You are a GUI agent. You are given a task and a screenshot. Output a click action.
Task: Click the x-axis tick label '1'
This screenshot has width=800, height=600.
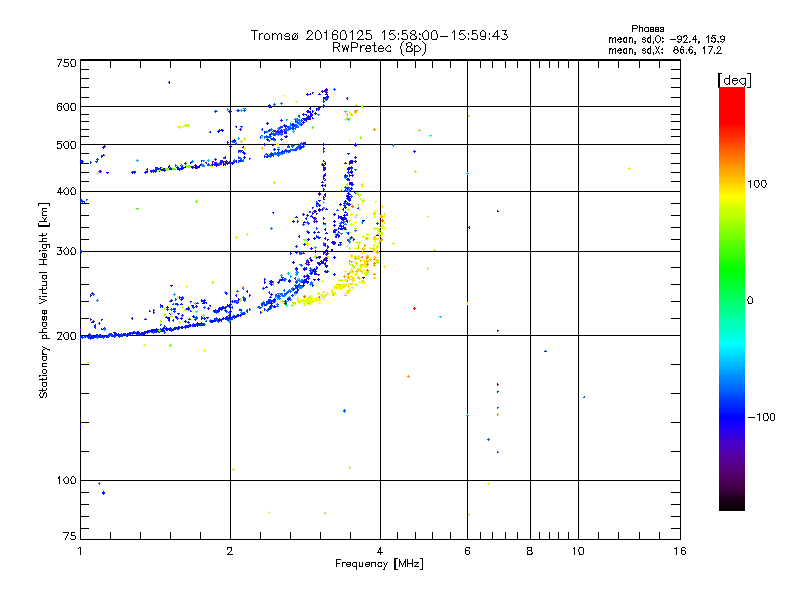tap(80, 551)
